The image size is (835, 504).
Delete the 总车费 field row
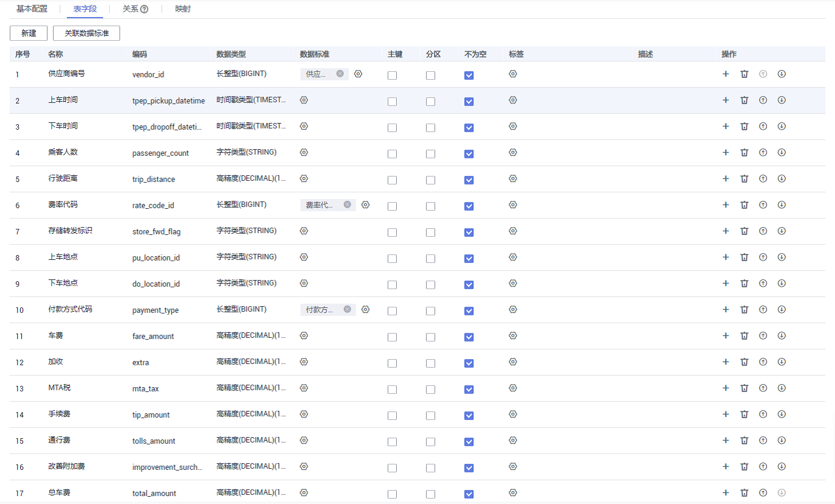pos(744,493)
